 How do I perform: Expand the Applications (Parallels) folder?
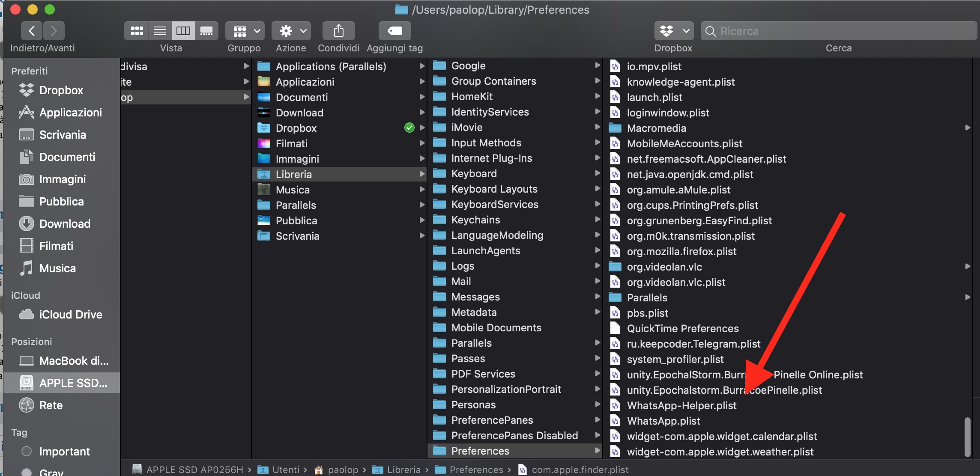pos(422,66)
